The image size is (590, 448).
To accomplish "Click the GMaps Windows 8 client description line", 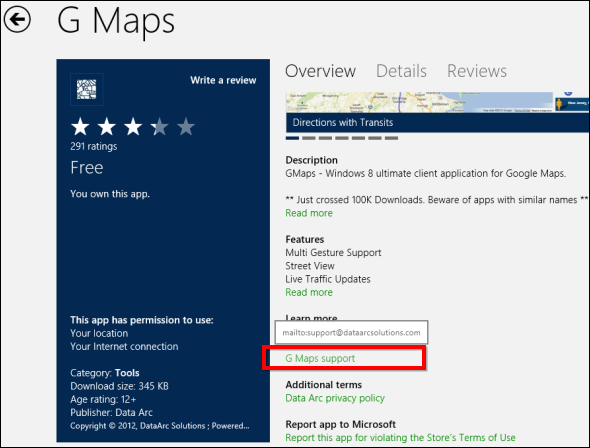I will [x=426, y=173].
